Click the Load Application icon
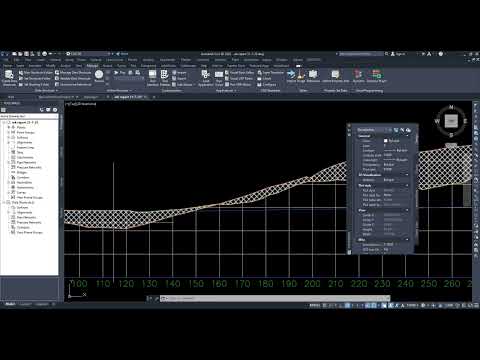This screenshot has height=360, width=480. point(206,78)
